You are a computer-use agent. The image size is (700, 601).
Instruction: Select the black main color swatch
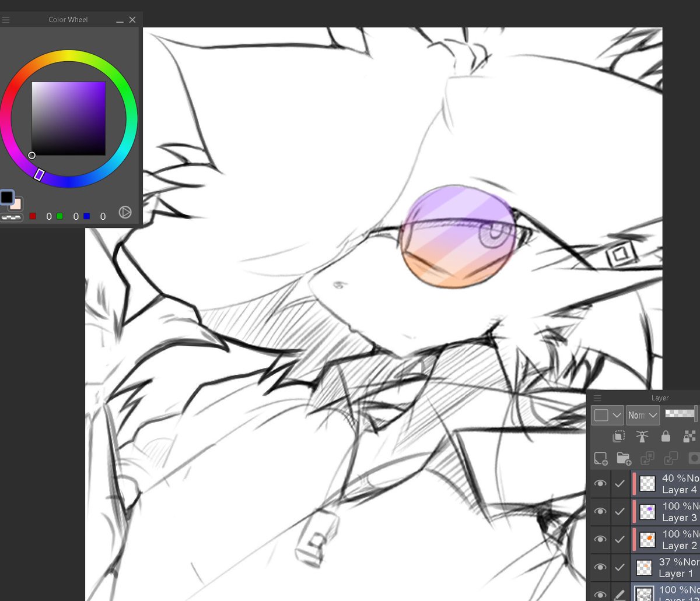(x=6, y=197)
